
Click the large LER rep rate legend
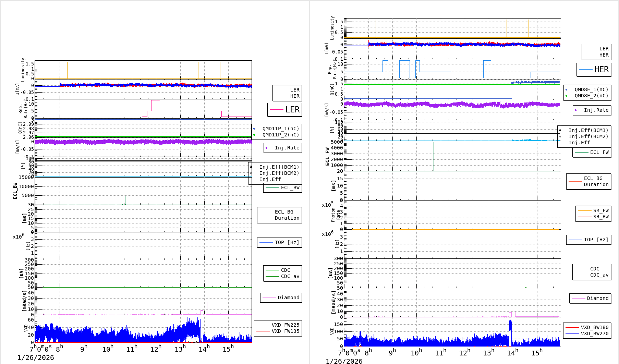(x=285, y=110)
